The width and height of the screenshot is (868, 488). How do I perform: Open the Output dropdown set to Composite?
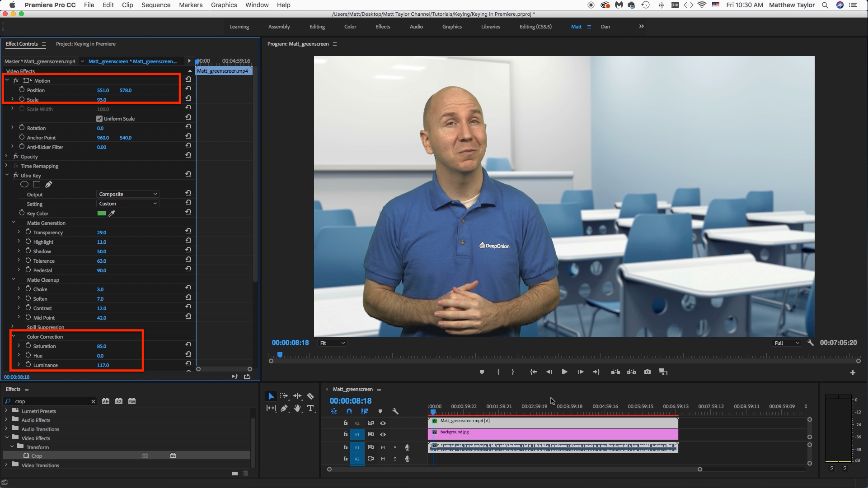(127, 194)
